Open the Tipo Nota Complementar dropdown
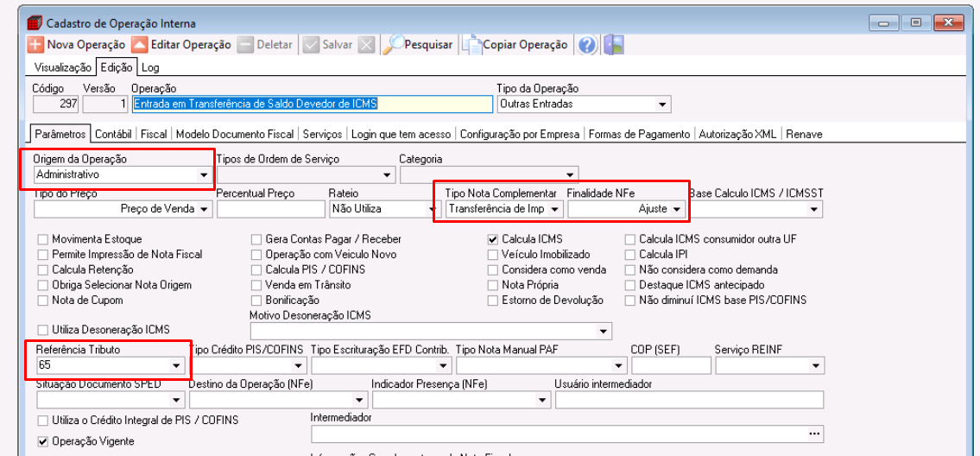Viewport: 980px width, 456px height. click(553, 210)
